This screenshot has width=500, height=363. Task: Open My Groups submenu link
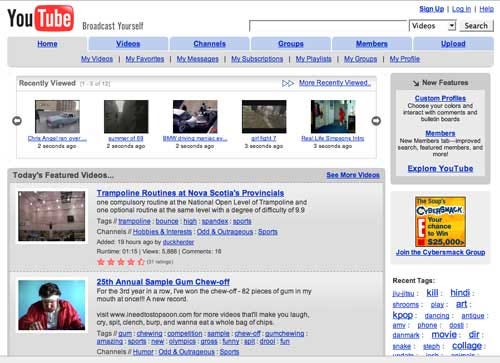[x=360, y=59]
